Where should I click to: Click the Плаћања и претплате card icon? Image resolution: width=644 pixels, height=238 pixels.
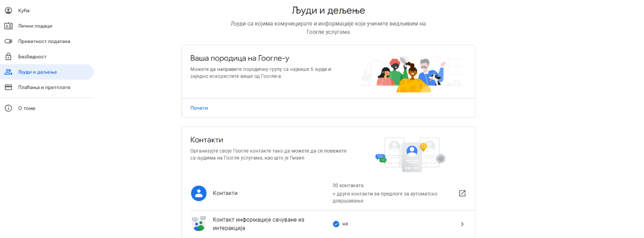tap(8, 87)
